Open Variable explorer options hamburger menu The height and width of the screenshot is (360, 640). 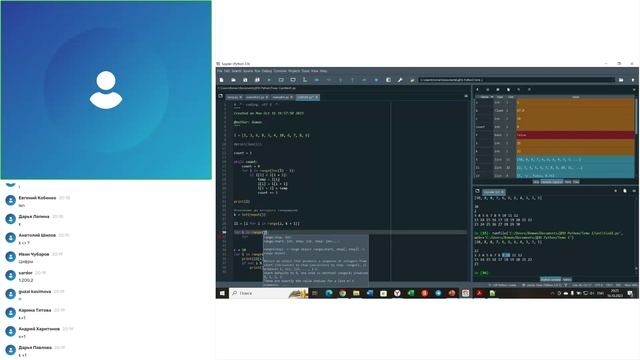(634, 89)
